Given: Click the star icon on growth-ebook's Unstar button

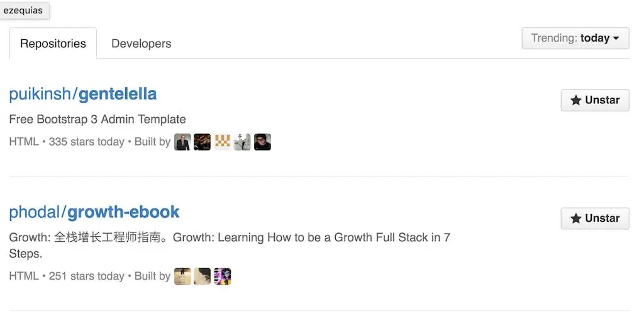Looking at the screenshot, I should tap(576, 219).
